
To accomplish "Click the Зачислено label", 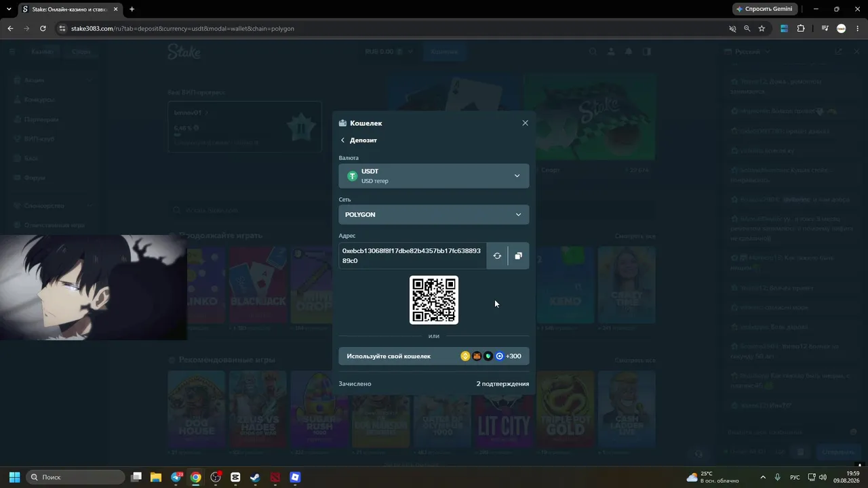I will click(x=355, y=384).
